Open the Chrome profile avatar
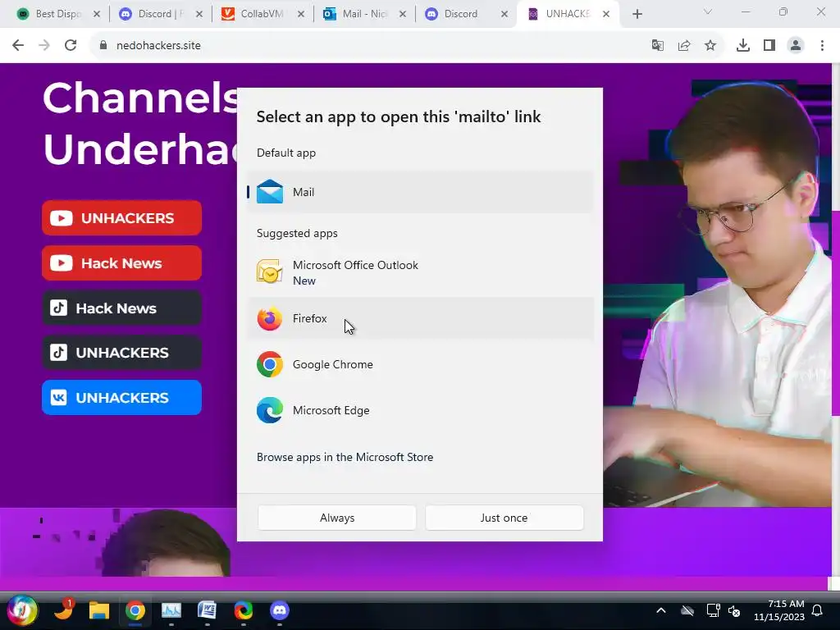840x630 pixels. pyautogui.click(x=796, y=46)
